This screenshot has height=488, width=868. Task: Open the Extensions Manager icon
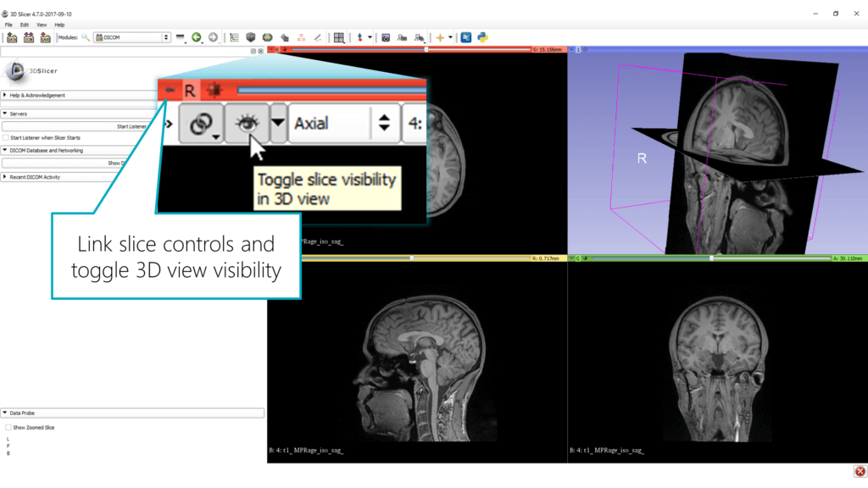click(x=466, y=37)
